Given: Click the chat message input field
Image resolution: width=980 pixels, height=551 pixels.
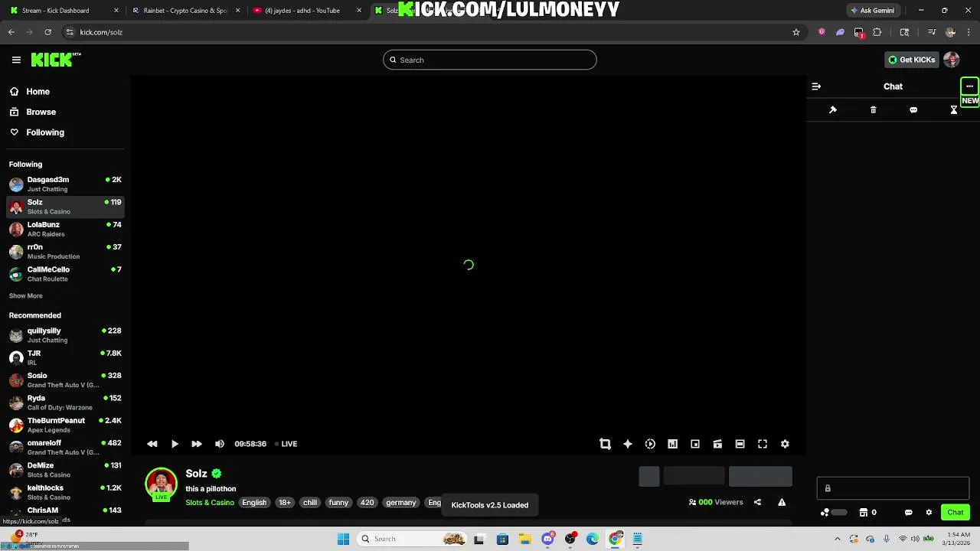Looking at the screenshot, I should [x=893, y=488].
